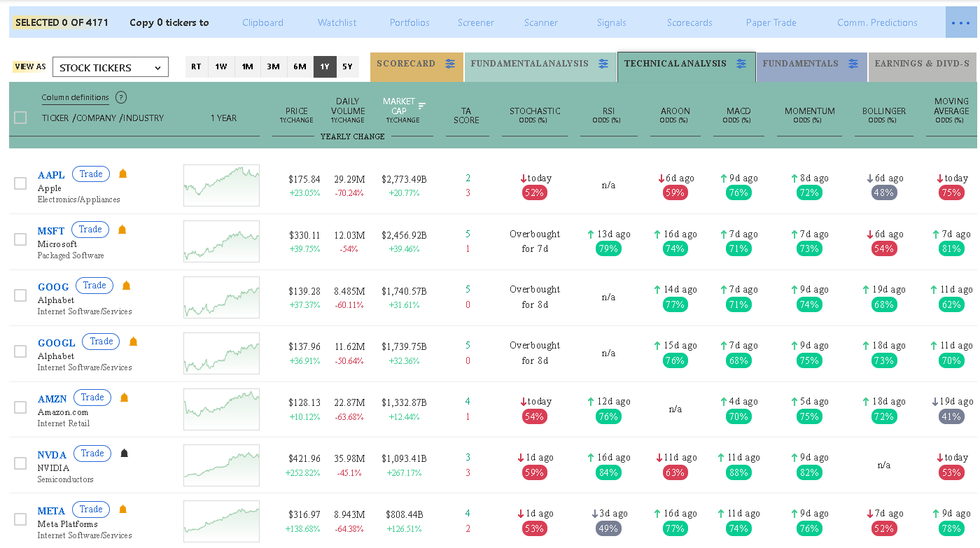980x548 pixels.
Task: Open Fundamental Analysis tab settings sliders icon
Action: [x=603, y=64]
